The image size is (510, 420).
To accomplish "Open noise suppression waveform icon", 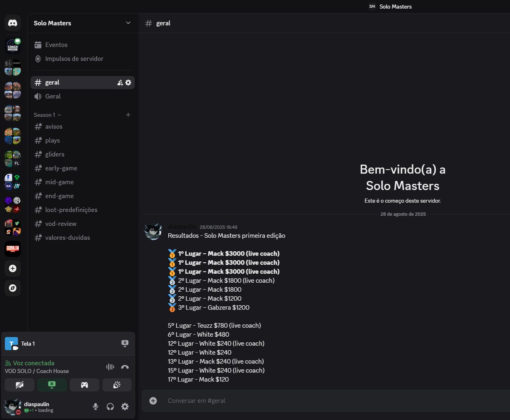I will (x=110, y=367).
